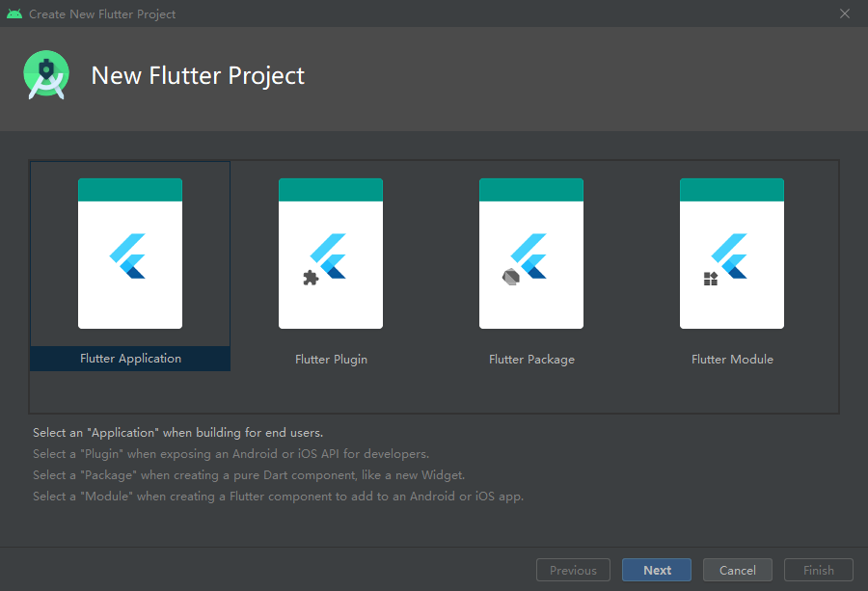Click the disabled Finish button

(x=818, y=570)
